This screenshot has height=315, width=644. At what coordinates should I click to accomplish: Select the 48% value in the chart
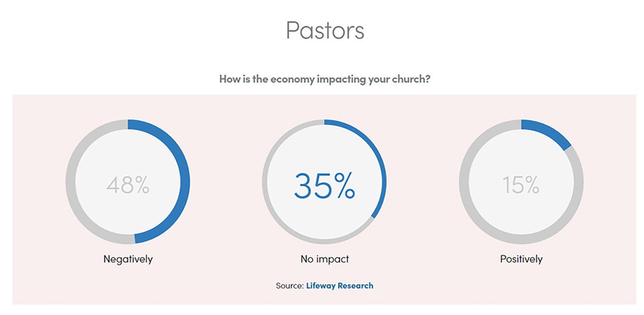(x=128, y=185)
